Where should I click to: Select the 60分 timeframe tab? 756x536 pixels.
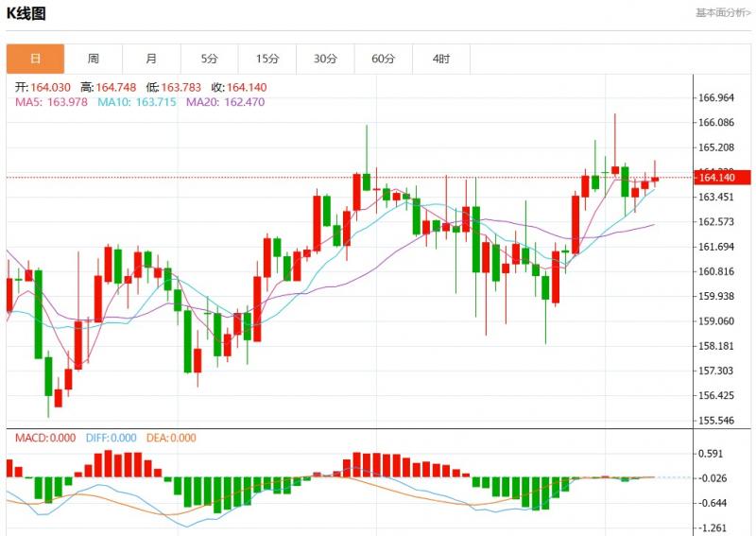(383, 59)
